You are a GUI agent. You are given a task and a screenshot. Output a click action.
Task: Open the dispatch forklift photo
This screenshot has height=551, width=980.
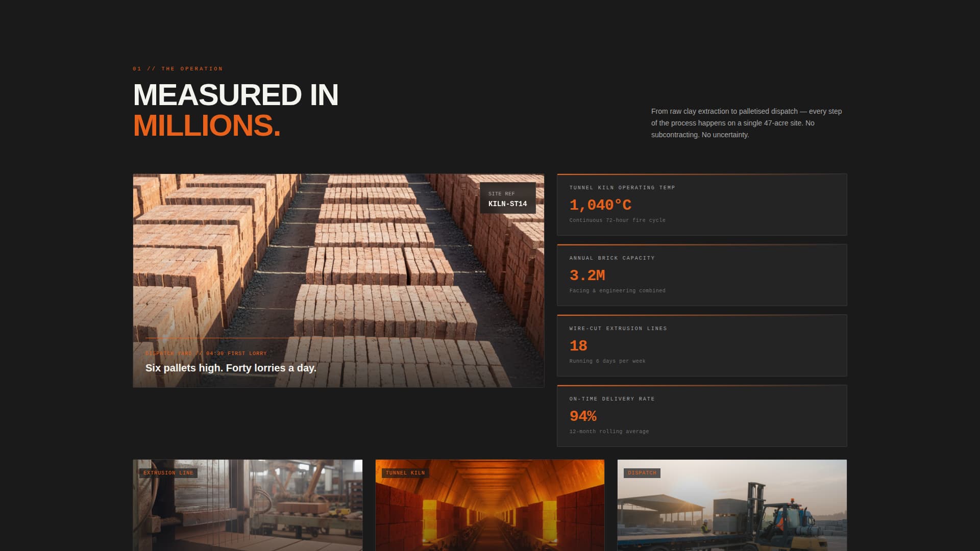tap(732, 510)
